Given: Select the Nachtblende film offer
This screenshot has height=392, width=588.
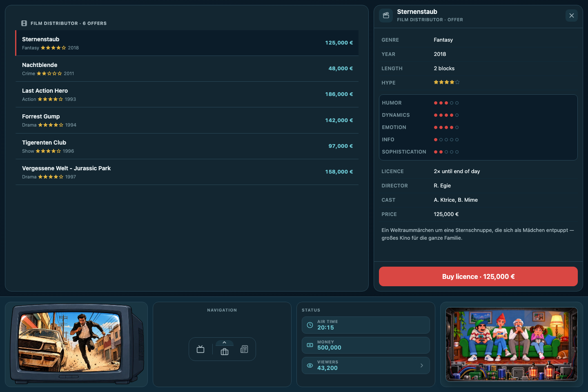Looking at the screenshot, I should [x=187, y=69].
